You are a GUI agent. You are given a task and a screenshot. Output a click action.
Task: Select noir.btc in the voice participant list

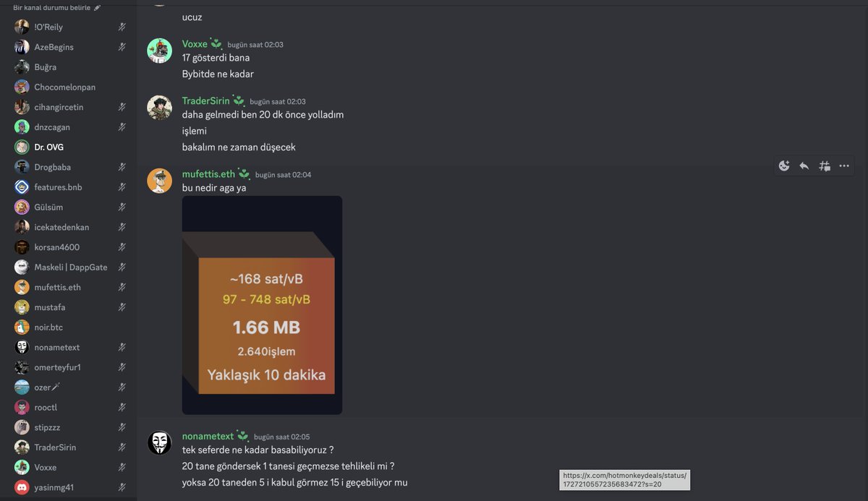pyautogui.click(x=69, y=327)
